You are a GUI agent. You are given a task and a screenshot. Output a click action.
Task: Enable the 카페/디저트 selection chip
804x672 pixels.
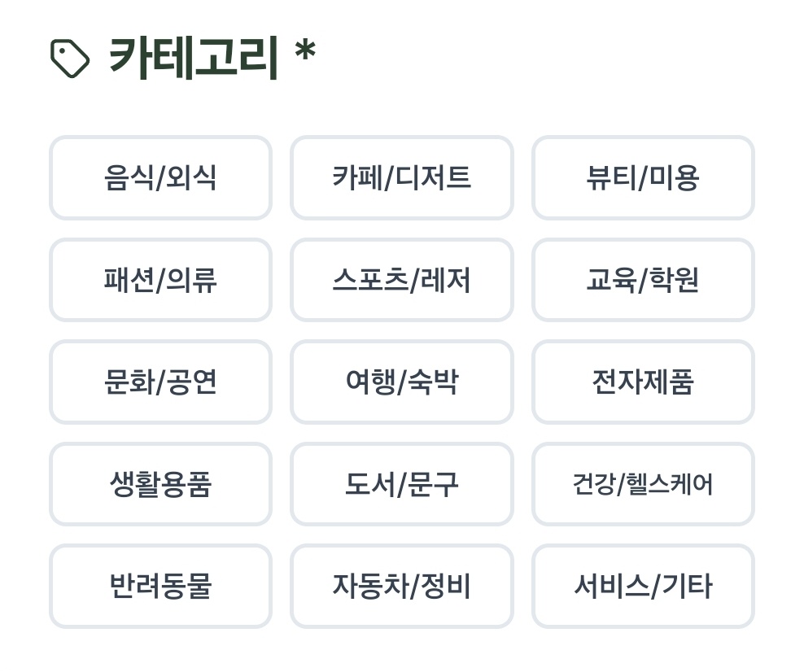pyautogui.click(x=402, y=178)
